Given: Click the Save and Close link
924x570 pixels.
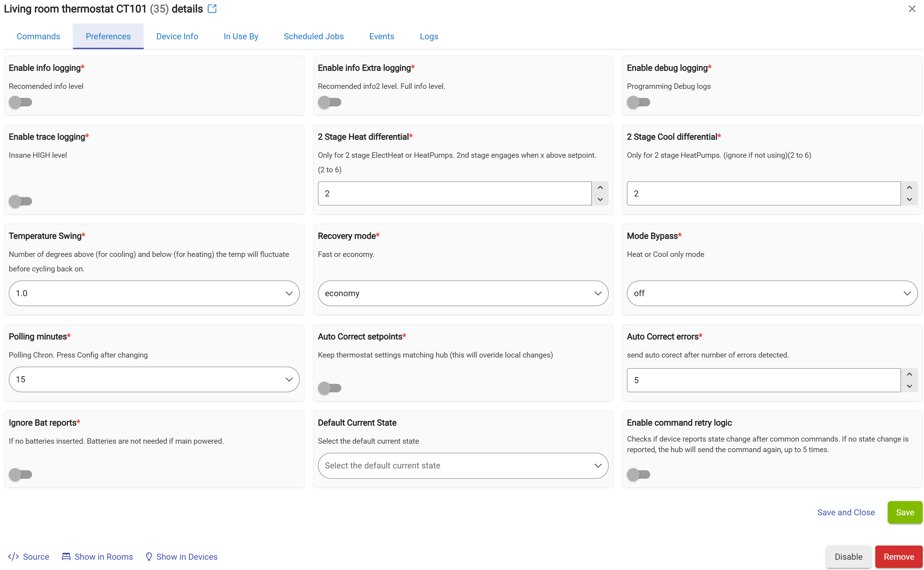Looking at the screenshot, I should [846, 512].
